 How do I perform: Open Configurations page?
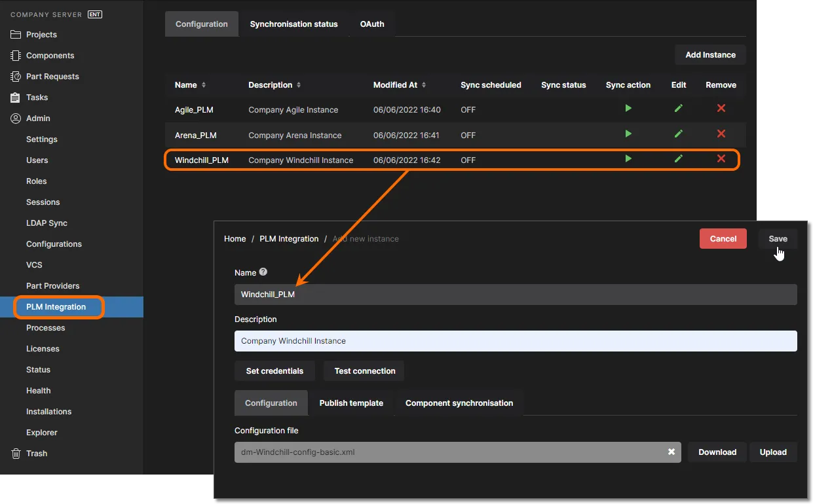click(54, 244)
